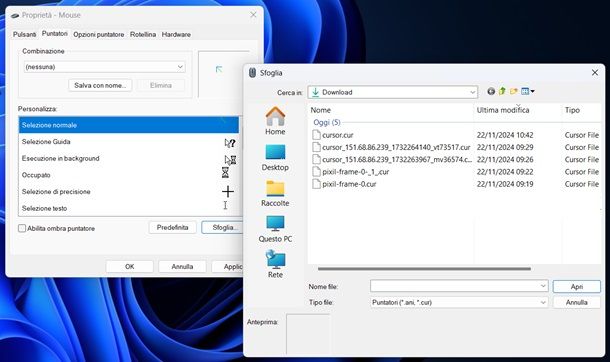The image size is (610, 362).
Task: Open the Raccolte folder shortcut
Action: tap(275, 193)
